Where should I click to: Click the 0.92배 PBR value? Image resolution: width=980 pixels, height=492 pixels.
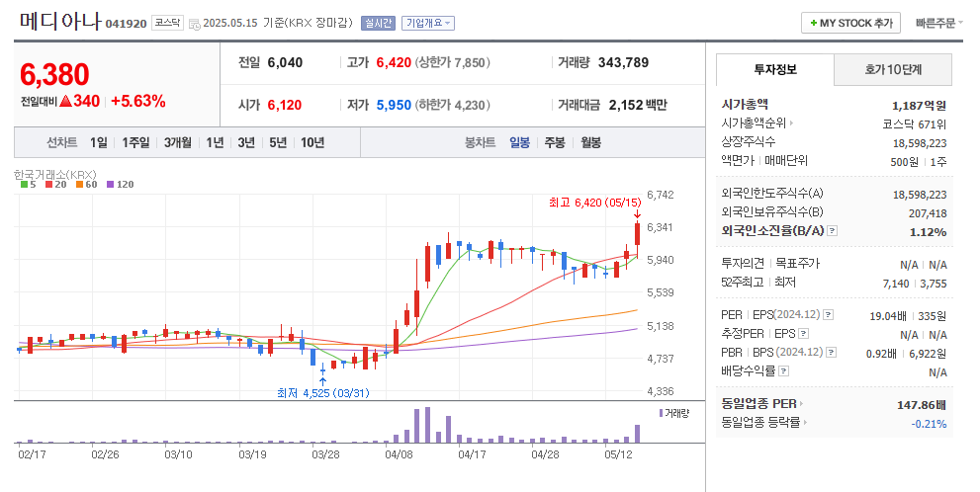pyautogui.click(x=881, y=354)
